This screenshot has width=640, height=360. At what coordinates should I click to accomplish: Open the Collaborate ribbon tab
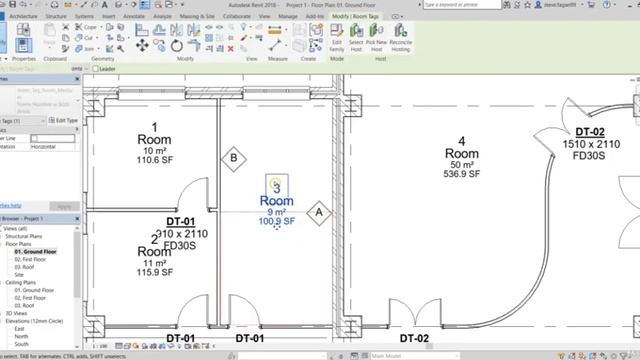point(237,16)
